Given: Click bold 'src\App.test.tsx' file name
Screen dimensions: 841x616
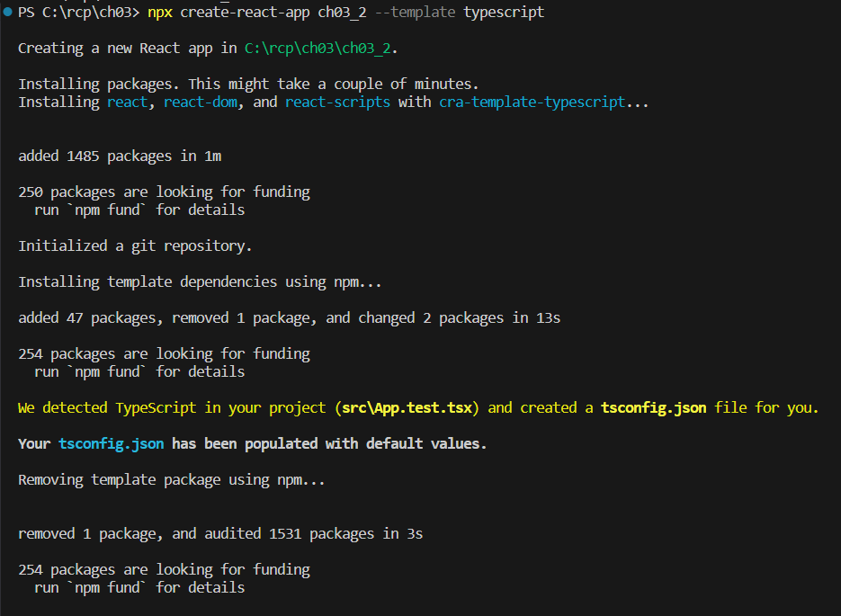Looking at the screenshot, I should point(407,408).
